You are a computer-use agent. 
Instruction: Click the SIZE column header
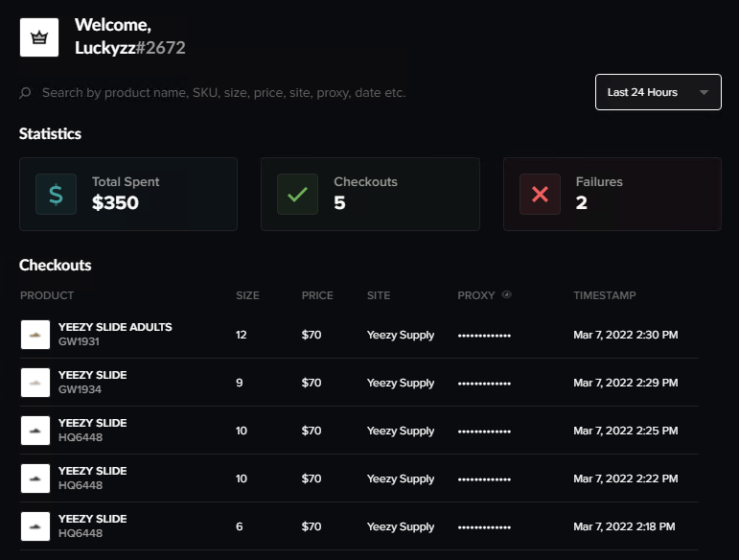click(247, 295)
